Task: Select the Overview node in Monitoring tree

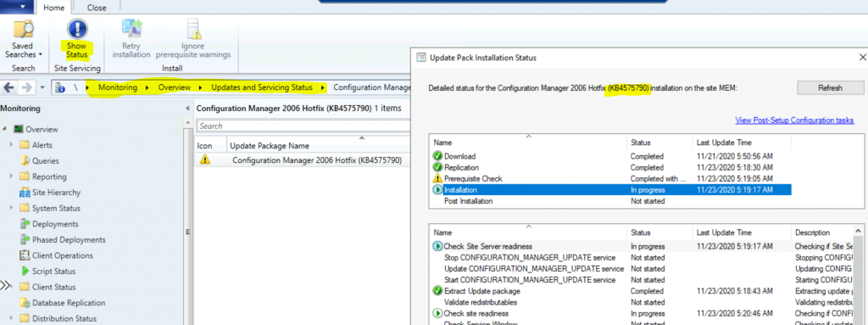Action: click(x=42, y=129)
